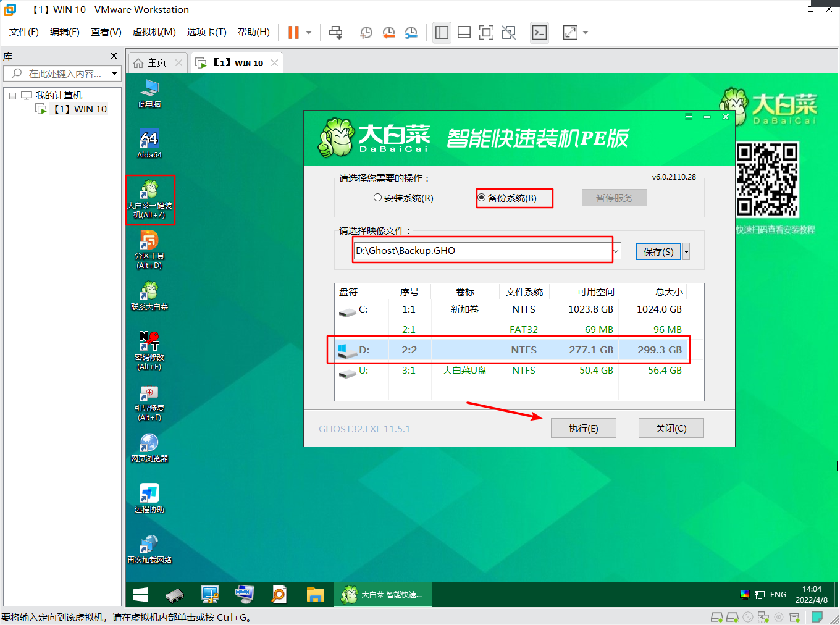The width and height of the screenshot is (840, 625).
Task: Click the 大白菜 智能快速 taskbar button
Action: click(x=383, y=595)
